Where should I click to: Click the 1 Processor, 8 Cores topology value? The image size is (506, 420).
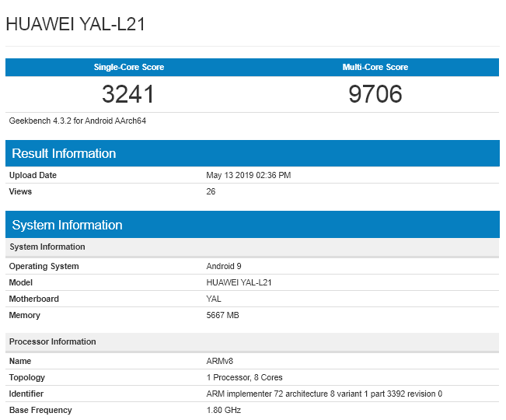coord(244,378)
